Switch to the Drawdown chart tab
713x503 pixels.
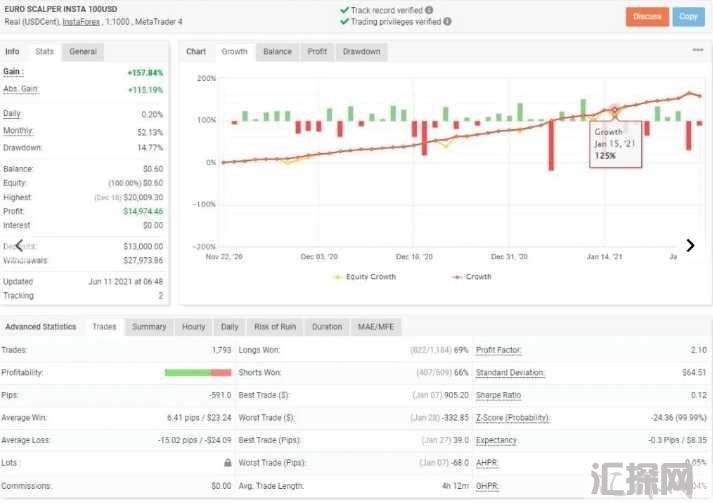point(361,52)
